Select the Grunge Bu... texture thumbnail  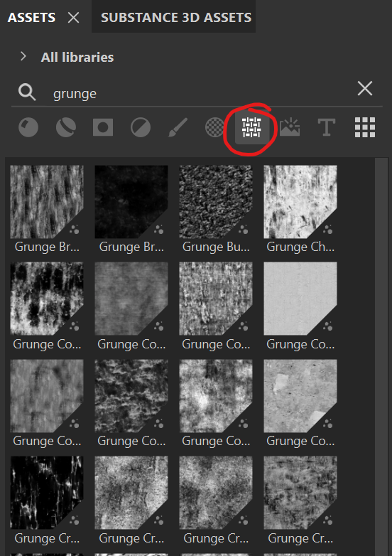coord(216,202)
